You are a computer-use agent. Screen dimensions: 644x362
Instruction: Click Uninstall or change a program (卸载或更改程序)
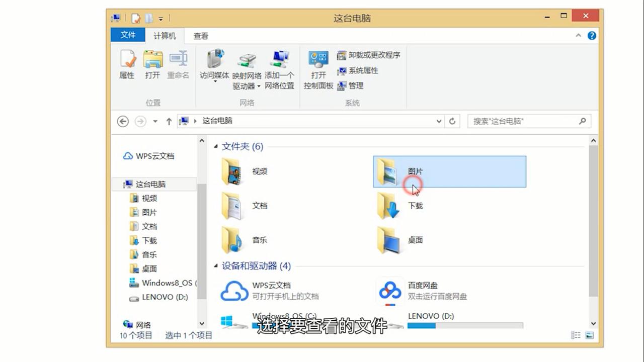369,55
